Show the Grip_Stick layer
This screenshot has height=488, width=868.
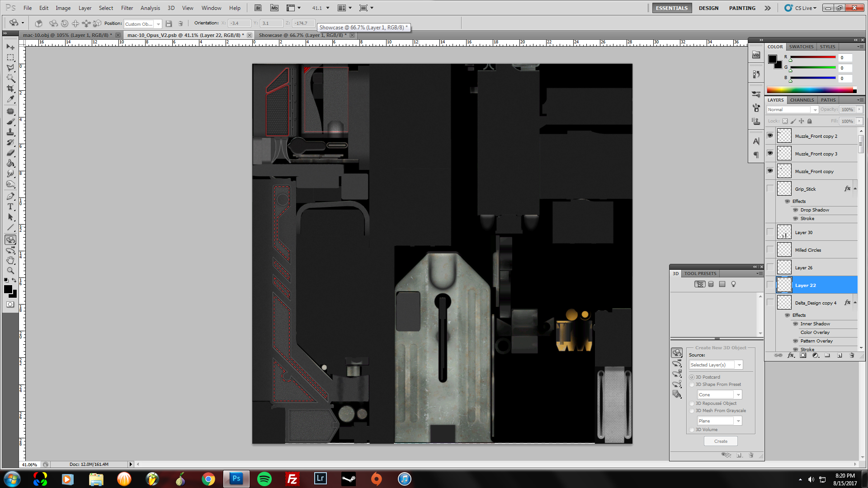(x=770, y=189)
